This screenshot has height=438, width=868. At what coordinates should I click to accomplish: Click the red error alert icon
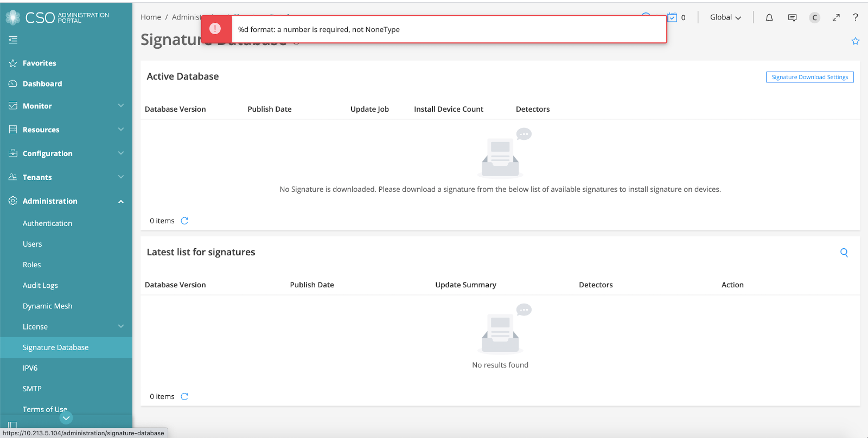[x=215, y=29]
